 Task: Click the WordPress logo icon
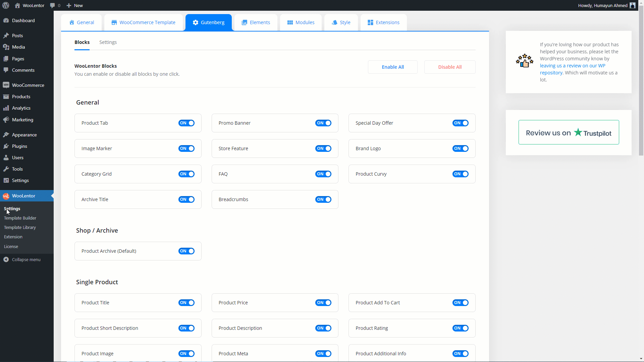click(x=6, y=5)
